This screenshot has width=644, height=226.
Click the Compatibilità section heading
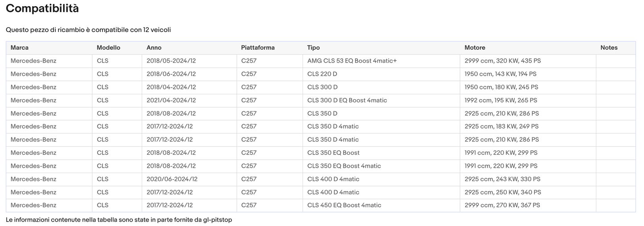[42, 8]
